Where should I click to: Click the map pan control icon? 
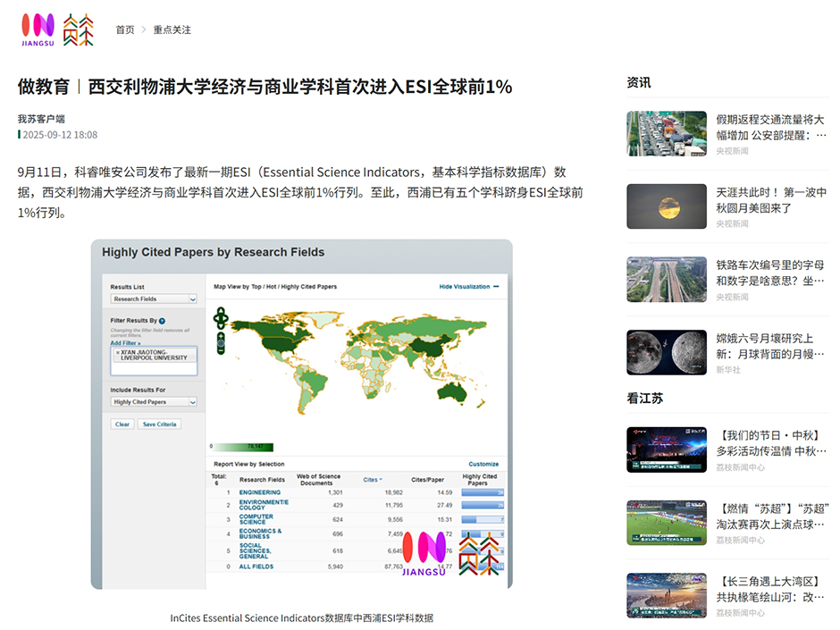click(220, 316)
